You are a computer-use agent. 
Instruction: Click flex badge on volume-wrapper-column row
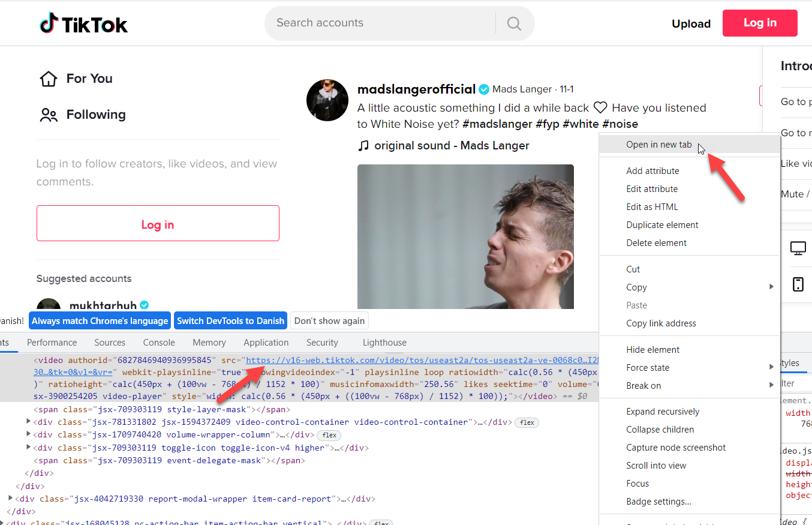[x=329, y=435]
